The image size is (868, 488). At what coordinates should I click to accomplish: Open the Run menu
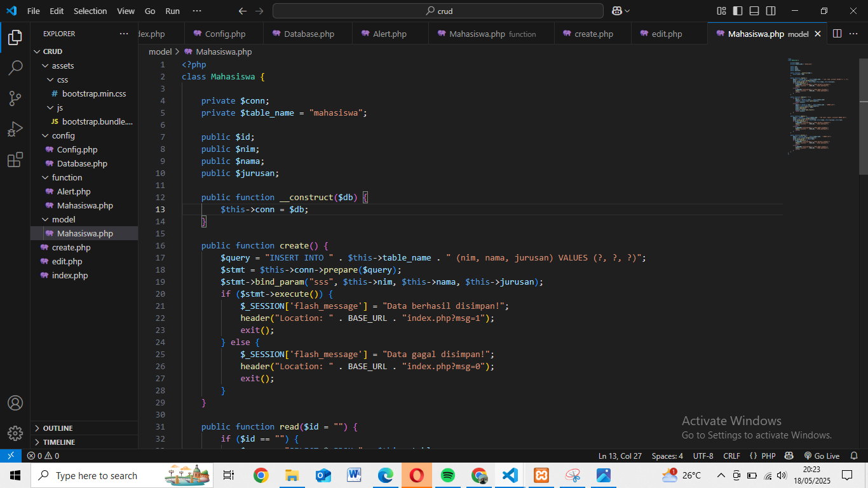point(172,11)
